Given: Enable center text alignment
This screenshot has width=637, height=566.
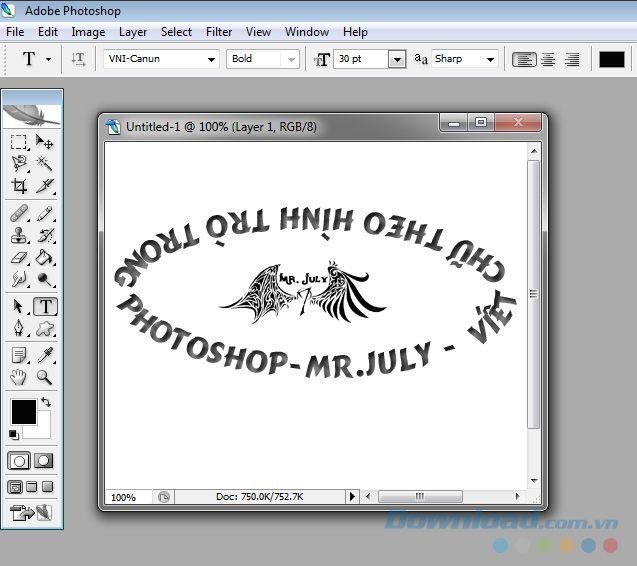Looking at the screenshot, I should (x=548, y=59).
